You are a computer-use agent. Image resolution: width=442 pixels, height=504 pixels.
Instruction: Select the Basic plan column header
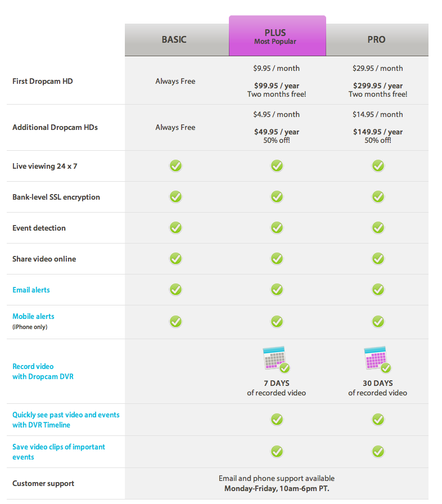174,40
